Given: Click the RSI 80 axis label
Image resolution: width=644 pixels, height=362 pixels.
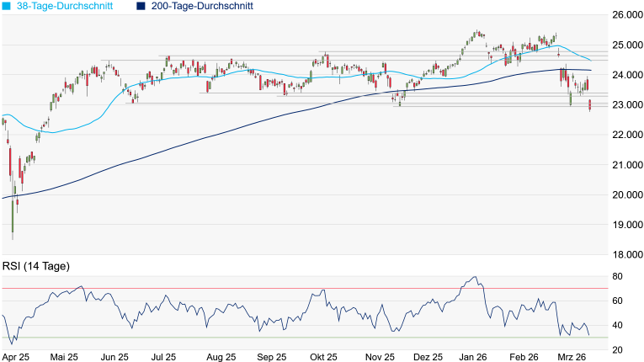Looking at the screenshot, I should tap(617, 276).
